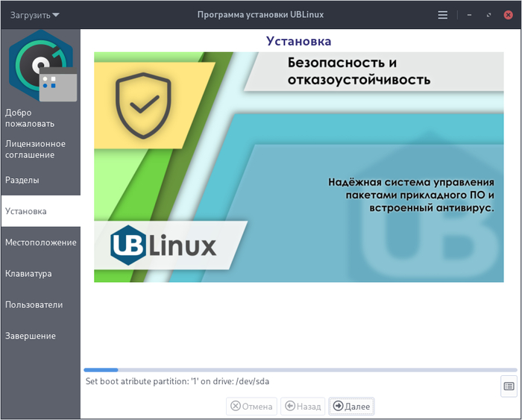Open the hamburger menu in title bar
Screen dimensions: 522x420
point(442,15)
